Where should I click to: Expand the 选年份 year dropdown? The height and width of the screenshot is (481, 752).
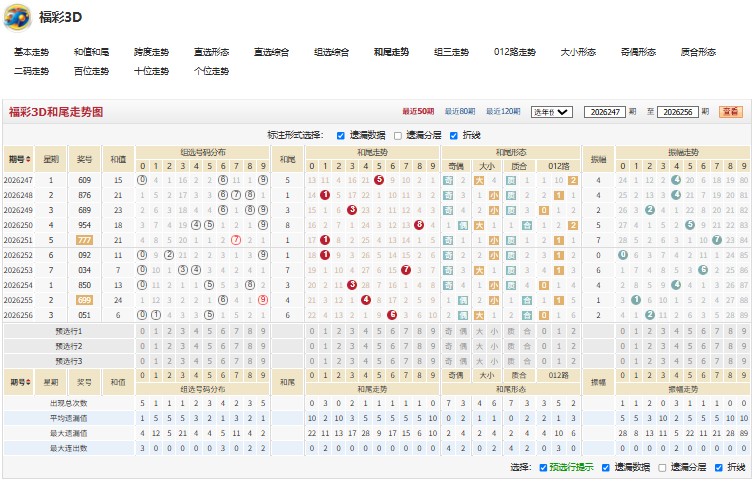pyautogui.click(x=552, y=112)
